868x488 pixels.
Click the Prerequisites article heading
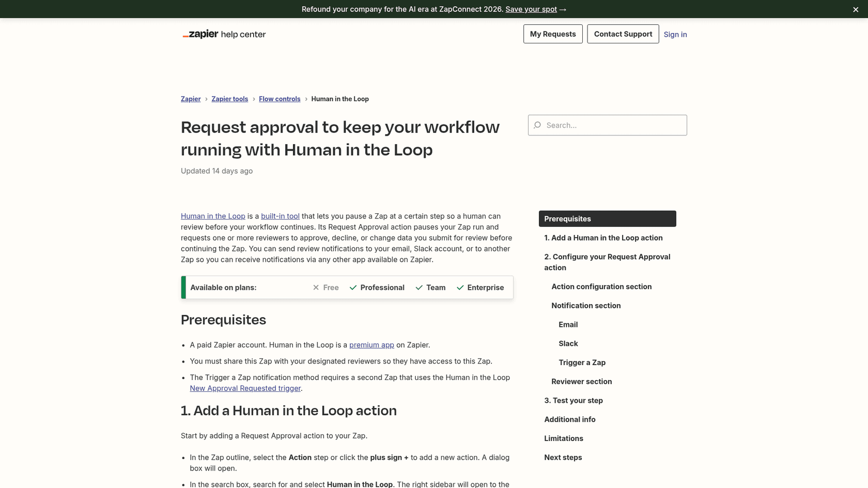[224, 320]
